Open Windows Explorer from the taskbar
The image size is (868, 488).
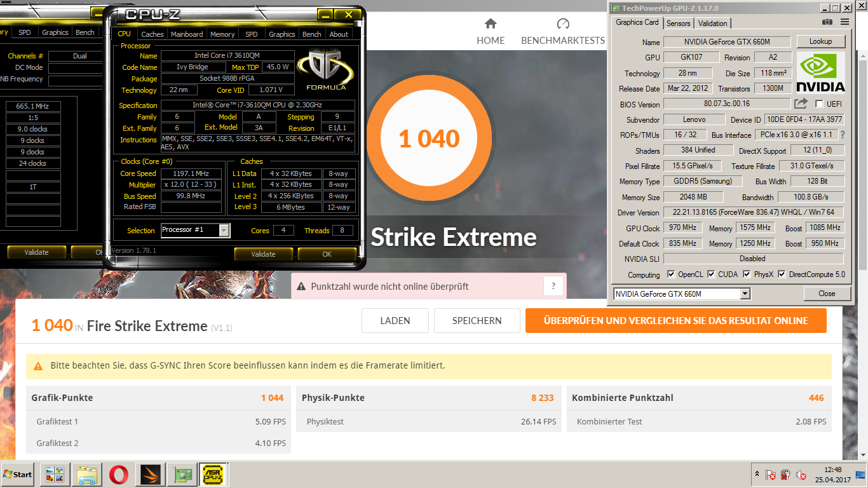coord(86,475)
